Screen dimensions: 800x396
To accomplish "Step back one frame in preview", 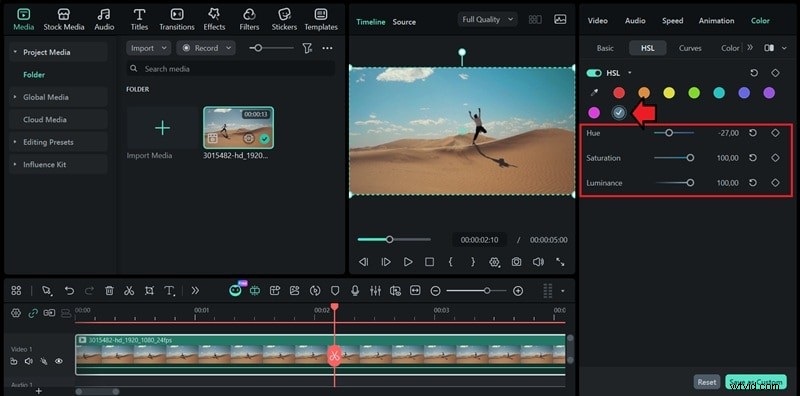I will (x=363, y=262).
